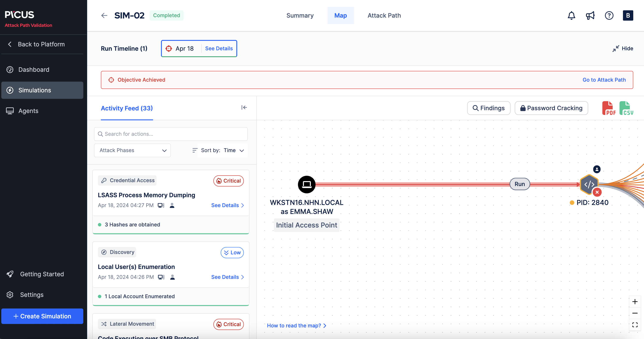Screen dimensions: 644x339
Task: Switch to the Summary tab
Action: point(300,15)
